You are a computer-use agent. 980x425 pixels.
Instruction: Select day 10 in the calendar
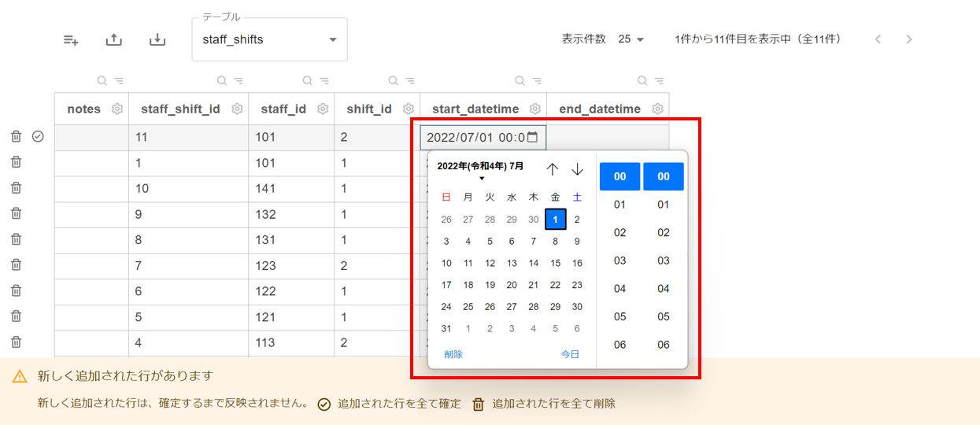[446, 264]
